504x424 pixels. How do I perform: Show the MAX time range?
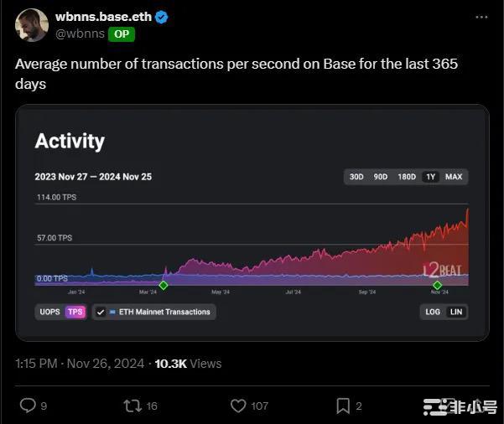tap(454, 177)
